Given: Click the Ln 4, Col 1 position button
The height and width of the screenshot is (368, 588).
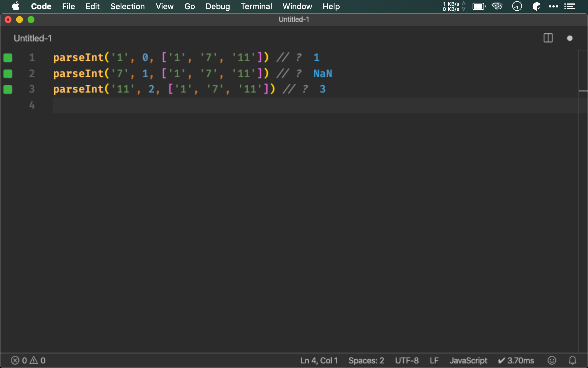Looking at the screenshot, I should (319, 360).
